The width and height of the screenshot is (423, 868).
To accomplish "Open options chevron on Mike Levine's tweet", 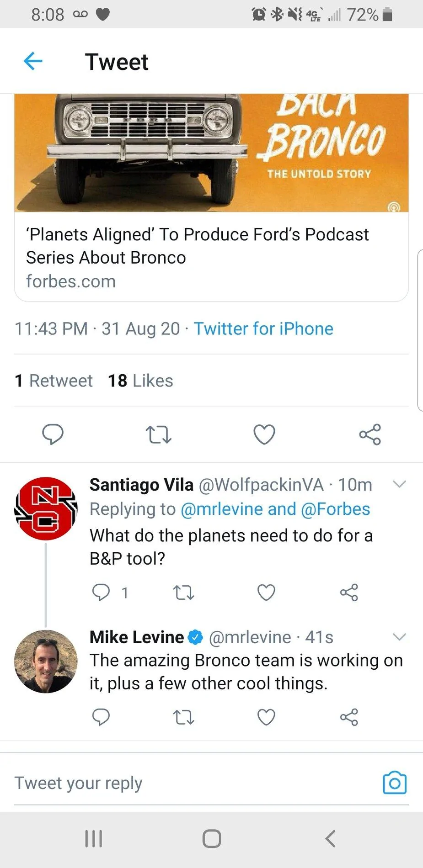I will [400, 637].
